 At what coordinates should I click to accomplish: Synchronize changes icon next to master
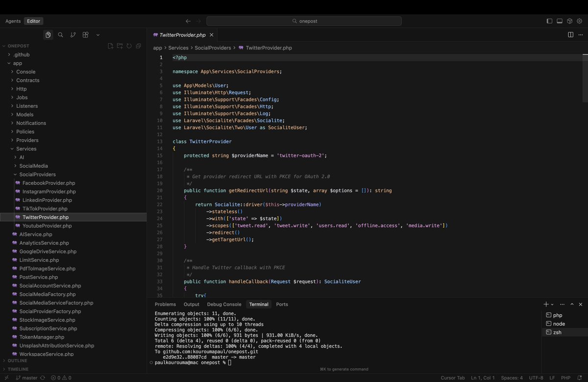(43, 378)
